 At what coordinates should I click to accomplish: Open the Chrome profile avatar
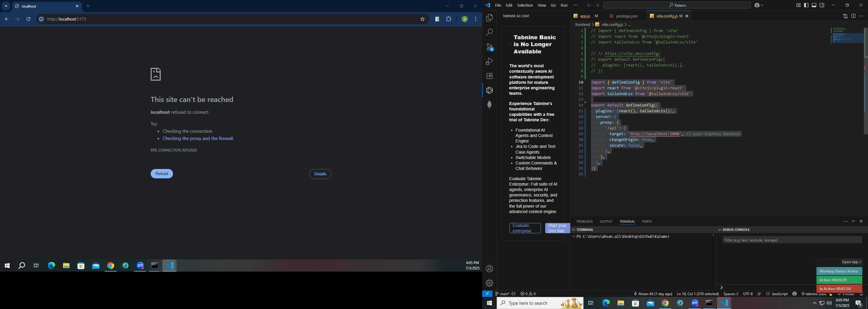[465, 19]
